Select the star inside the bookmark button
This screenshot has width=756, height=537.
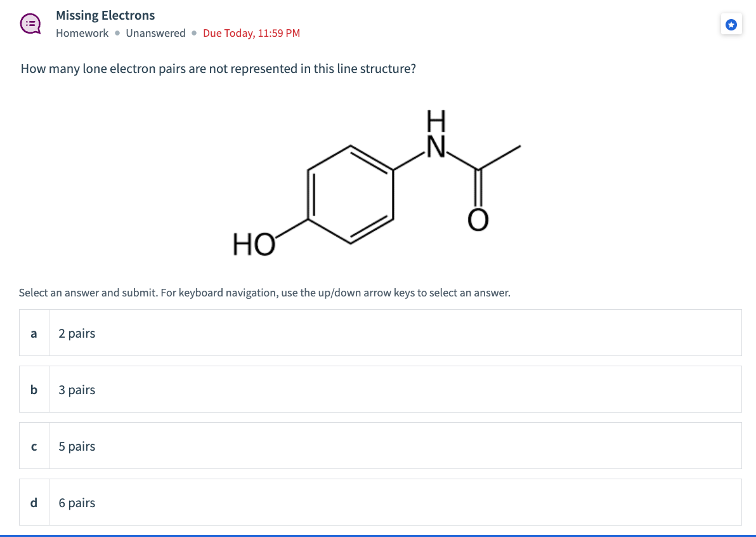click(731, 23)
